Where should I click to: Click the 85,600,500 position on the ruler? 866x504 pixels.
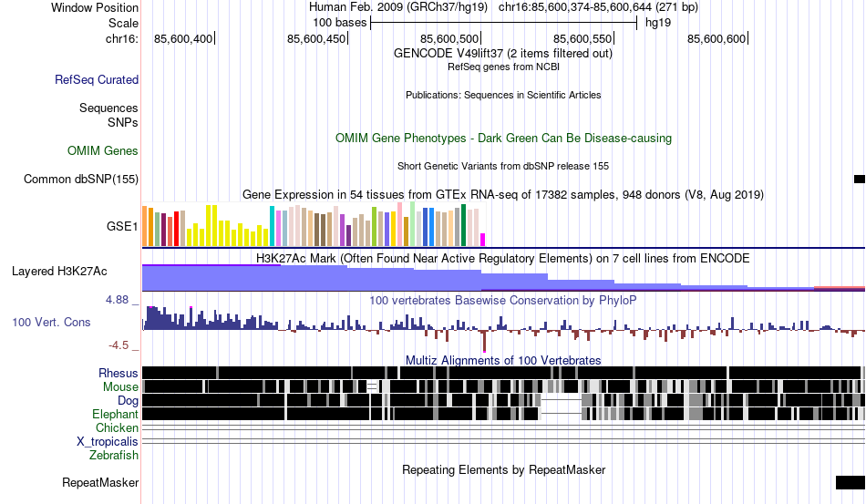(449, 38)
